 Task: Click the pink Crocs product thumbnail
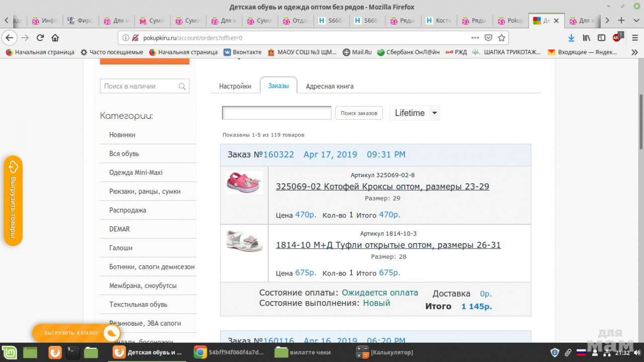click(244, 182)
